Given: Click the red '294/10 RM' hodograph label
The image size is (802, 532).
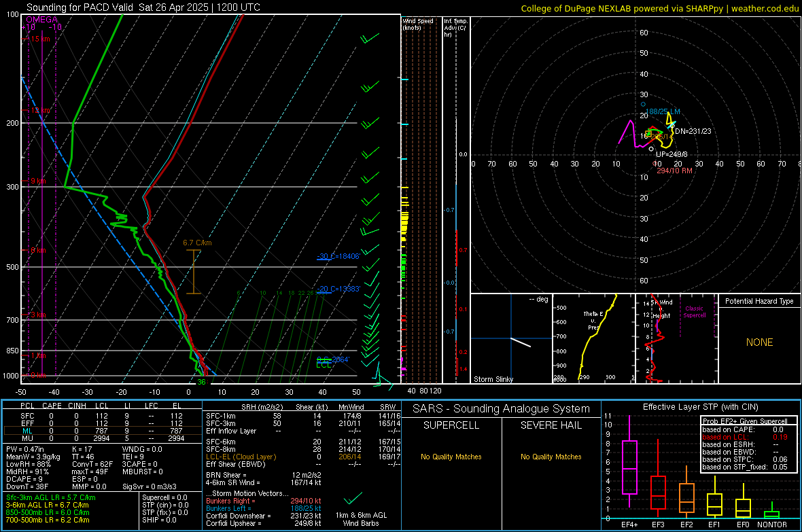Looking at the screenshot, I should pyautogui.click(x=674, y=171).
